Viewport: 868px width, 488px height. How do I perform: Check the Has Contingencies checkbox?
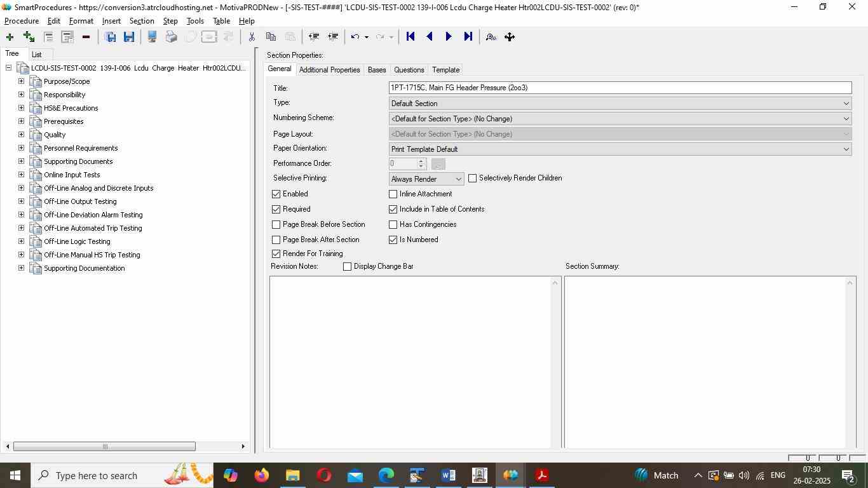(393, 224)
